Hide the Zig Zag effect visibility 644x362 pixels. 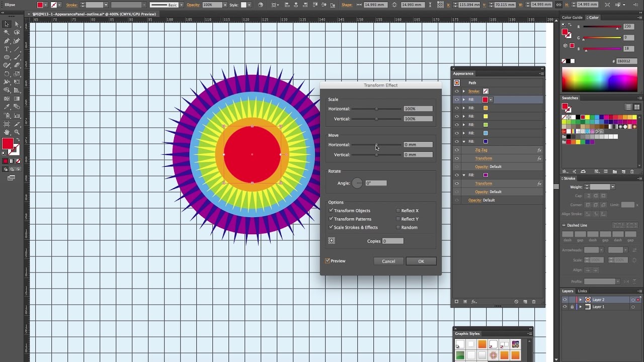457,150
